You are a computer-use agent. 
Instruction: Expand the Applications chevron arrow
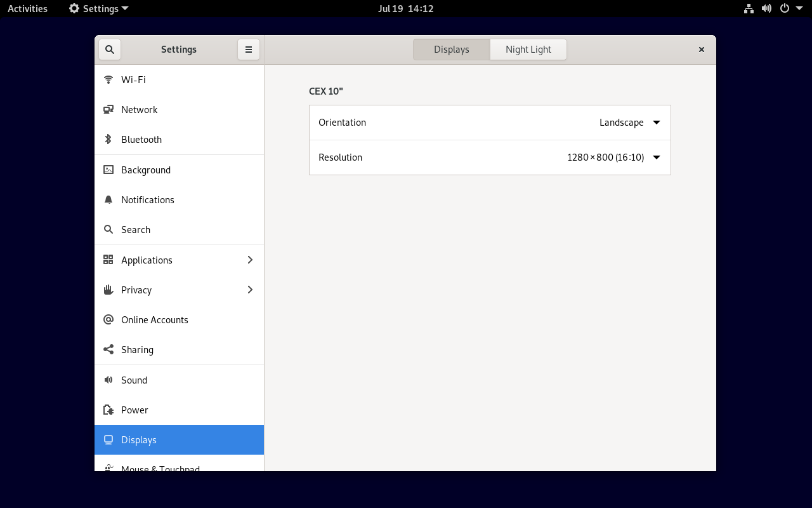point(250,260)
